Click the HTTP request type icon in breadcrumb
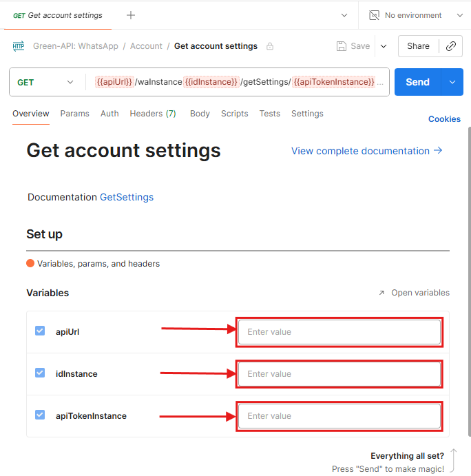This screenshot has width=471, height=476. click(x=19, y=46)
